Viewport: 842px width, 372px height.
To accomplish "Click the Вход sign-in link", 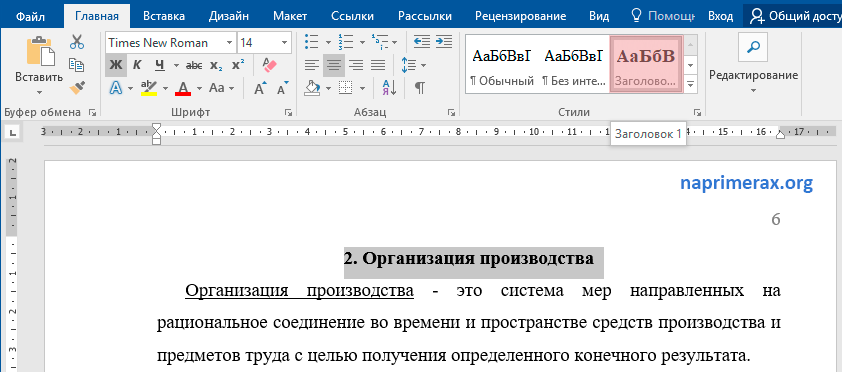I will pos(721,16).
